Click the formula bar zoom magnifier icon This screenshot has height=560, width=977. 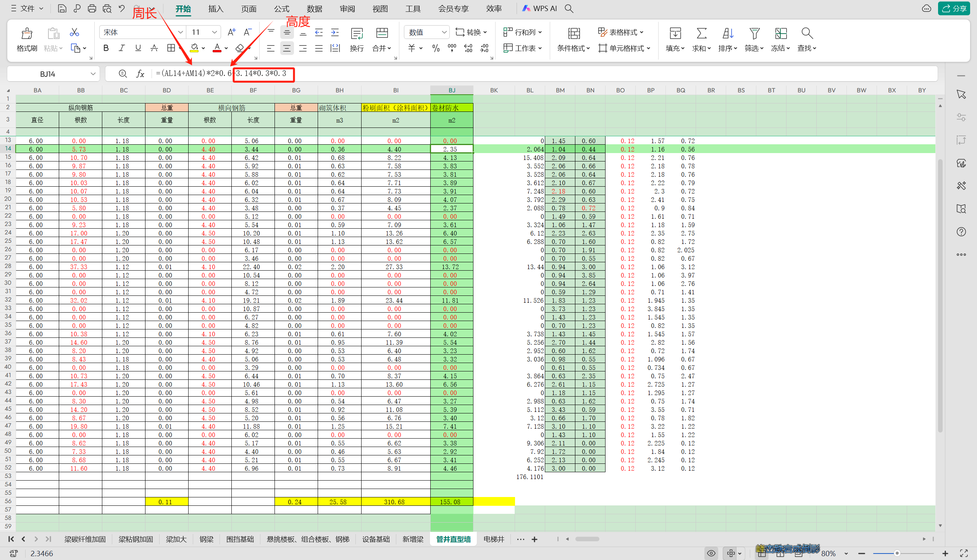(123, 74)
